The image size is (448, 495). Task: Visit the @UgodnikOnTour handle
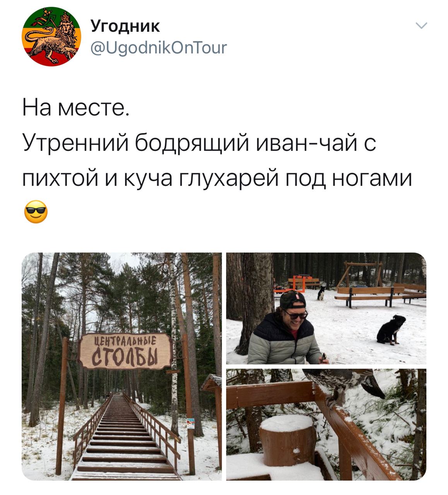pos(159,48)
